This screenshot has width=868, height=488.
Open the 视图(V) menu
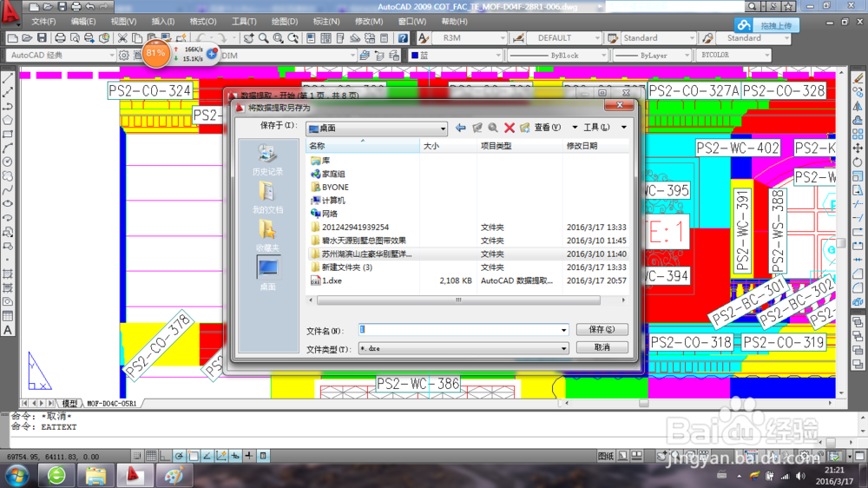pos(123,22)
